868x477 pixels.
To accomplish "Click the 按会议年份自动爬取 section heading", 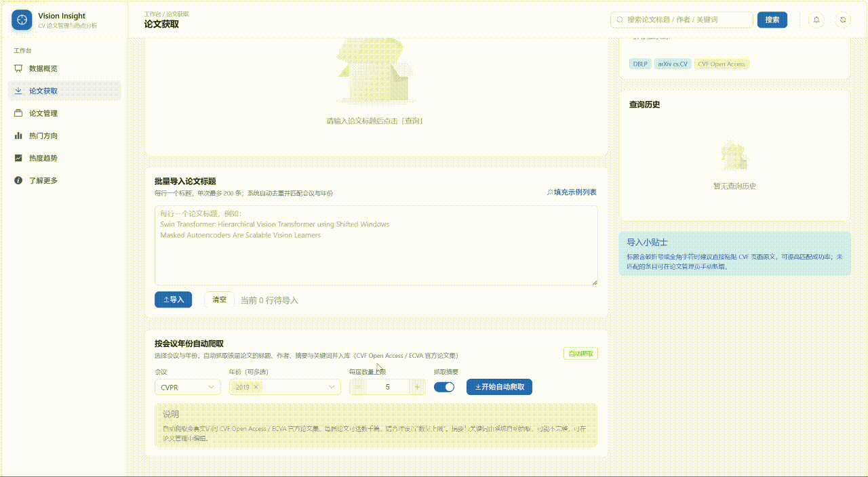I will 189,344.
